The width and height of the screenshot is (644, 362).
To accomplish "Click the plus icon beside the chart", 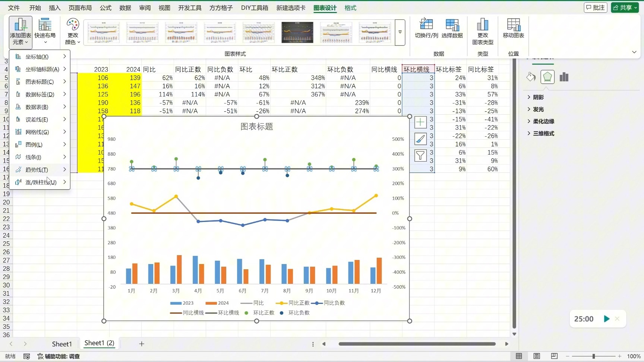I will click(420, 122).
